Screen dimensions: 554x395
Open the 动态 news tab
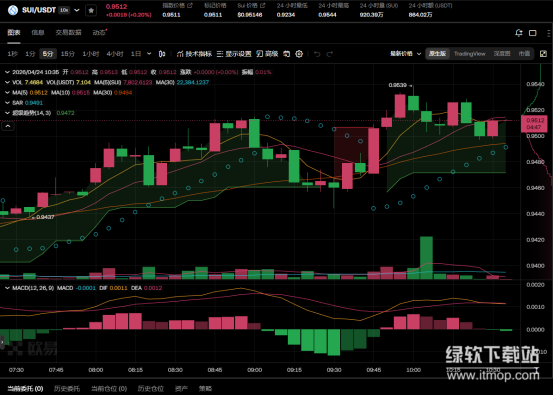99,33
